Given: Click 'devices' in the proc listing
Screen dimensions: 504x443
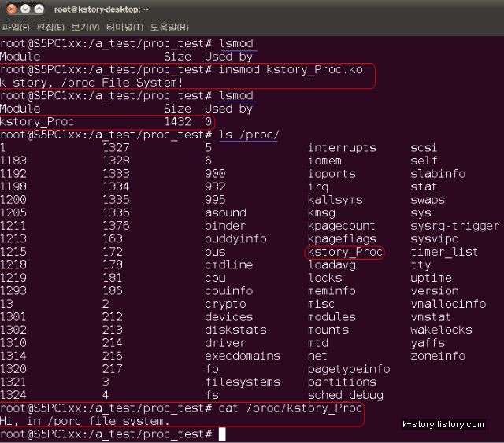Looking at the screenshot, I should pos(229,317).
